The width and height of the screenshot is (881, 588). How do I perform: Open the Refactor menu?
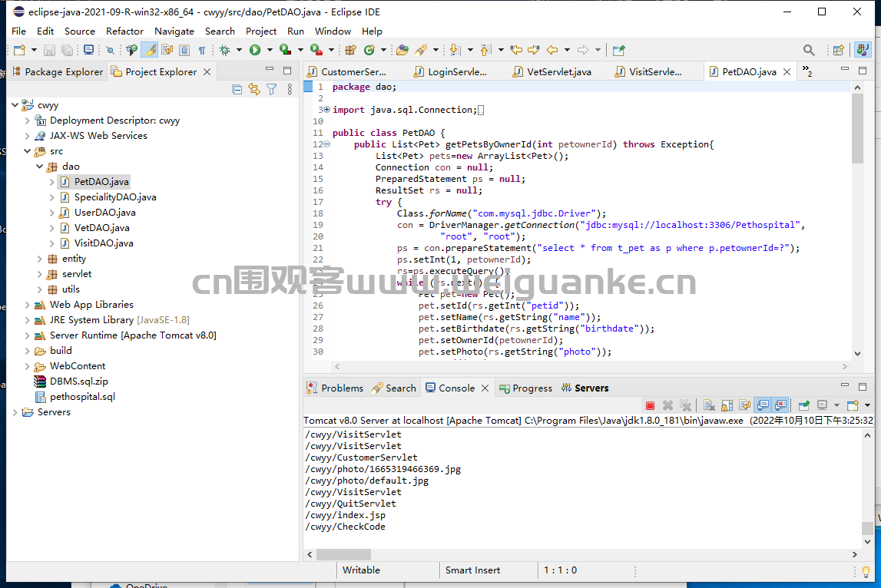[x=124, y=31]
